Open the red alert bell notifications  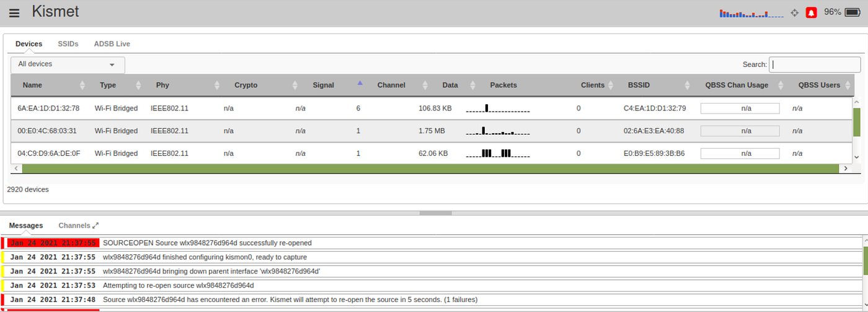coord(811,12)
